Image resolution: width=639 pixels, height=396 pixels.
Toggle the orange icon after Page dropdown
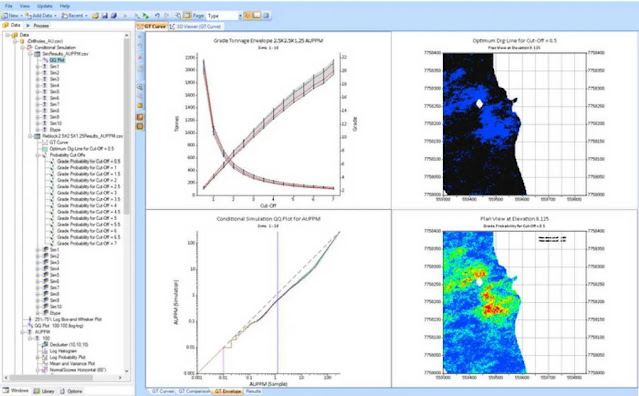tap(248, 15)
